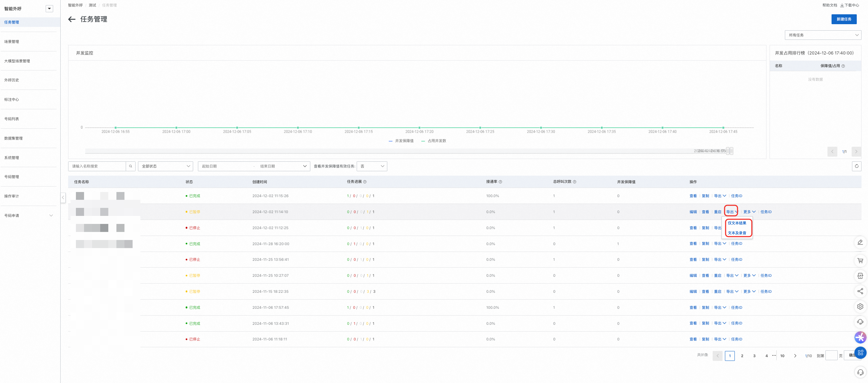Screen dimensions: 868x383
Task: Open the floating APP icon
Action: [x=860, y=276]
